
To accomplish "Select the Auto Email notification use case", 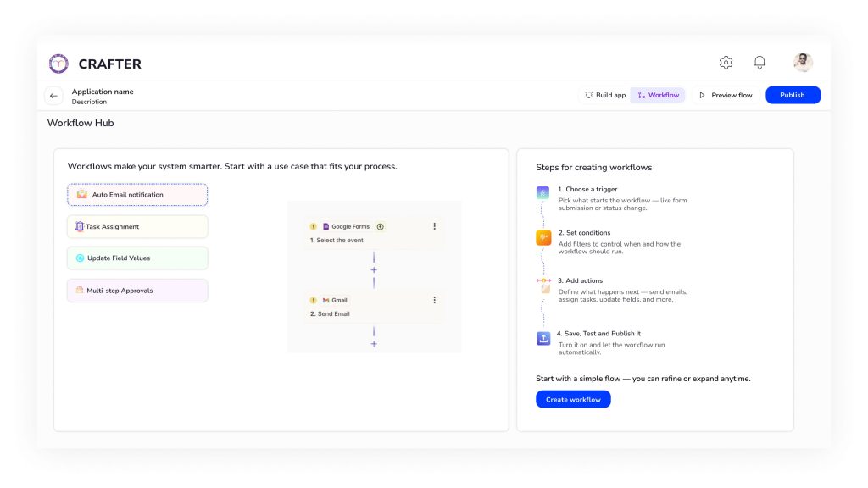I will [x=137, y=195].
